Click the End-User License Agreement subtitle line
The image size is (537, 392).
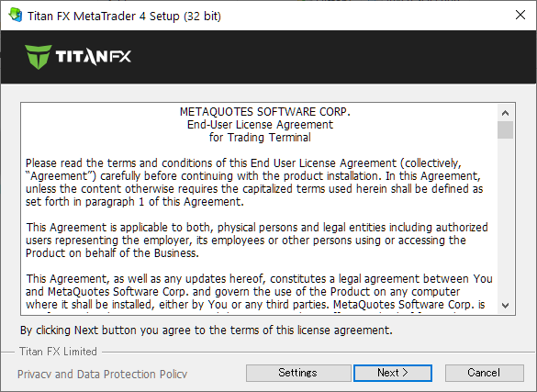pyautogui.click(x=260, y=125)
